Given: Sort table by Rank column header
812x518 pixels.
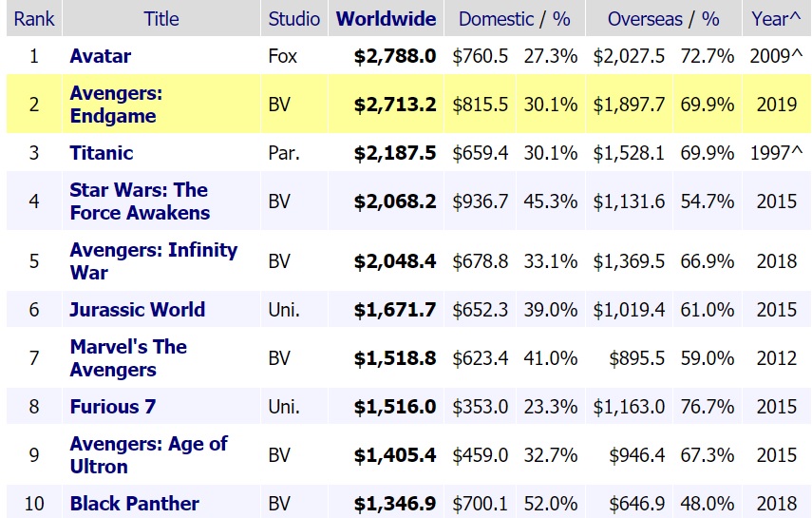Looking at the screenshot, I should tap(34, 19).
